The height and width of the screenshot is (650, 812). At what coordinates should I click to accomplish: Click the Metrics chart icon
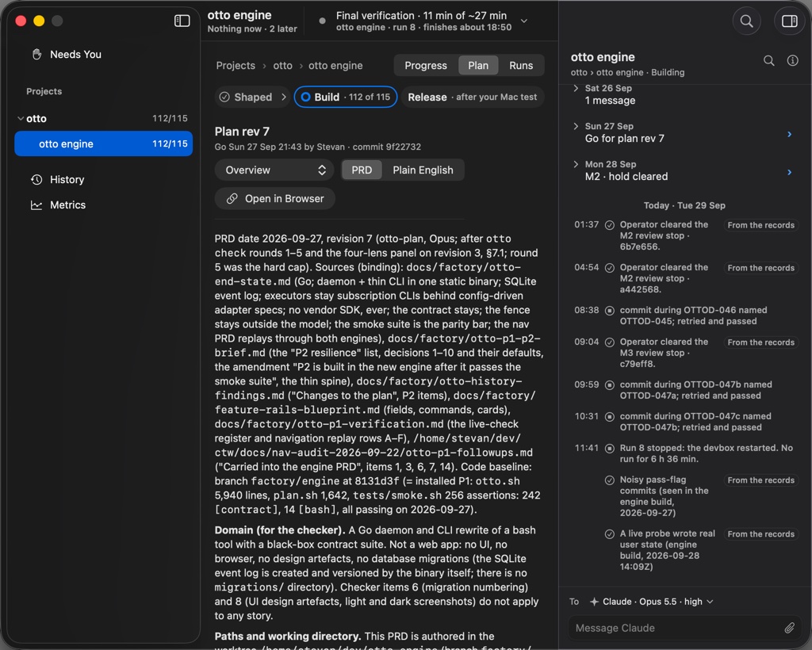(36, 205)
